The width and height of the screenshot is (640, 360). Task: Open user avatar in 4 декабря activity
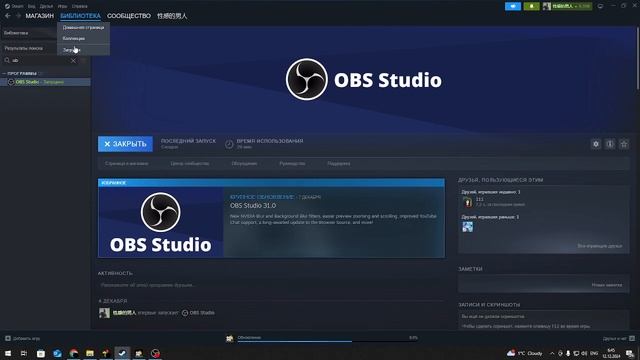(x=104, y=313)
